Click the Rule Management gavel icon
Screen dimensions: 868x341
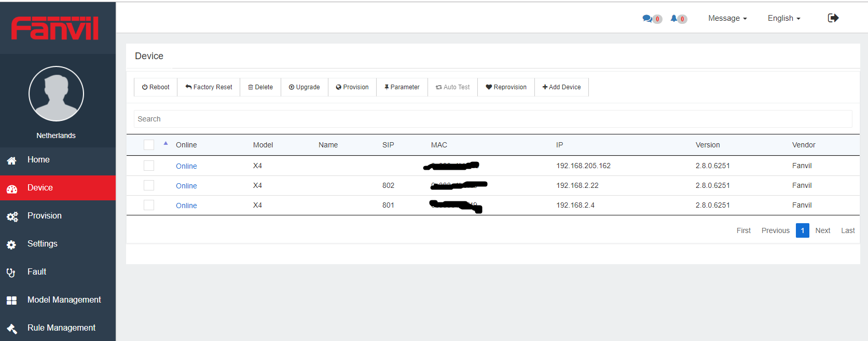(x=11, y=329)
